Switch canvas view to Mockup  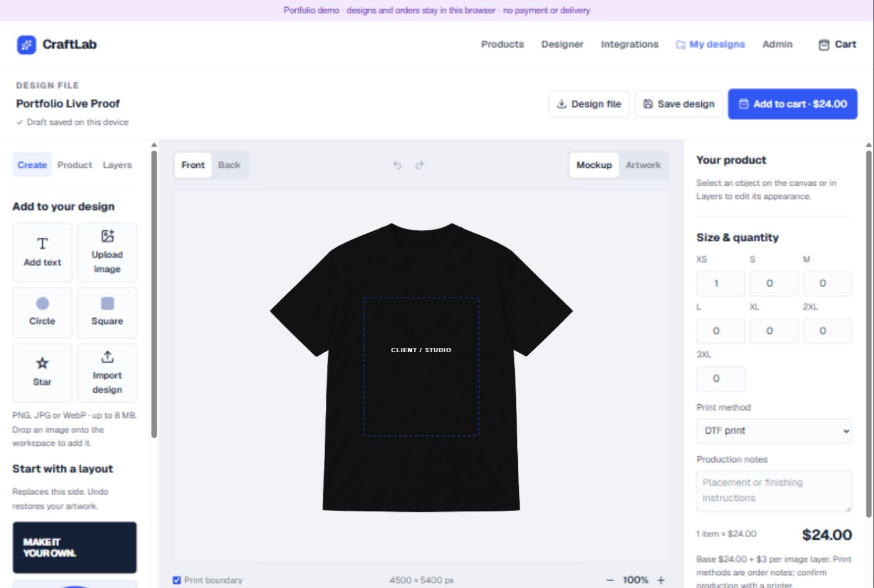(594, 165)
